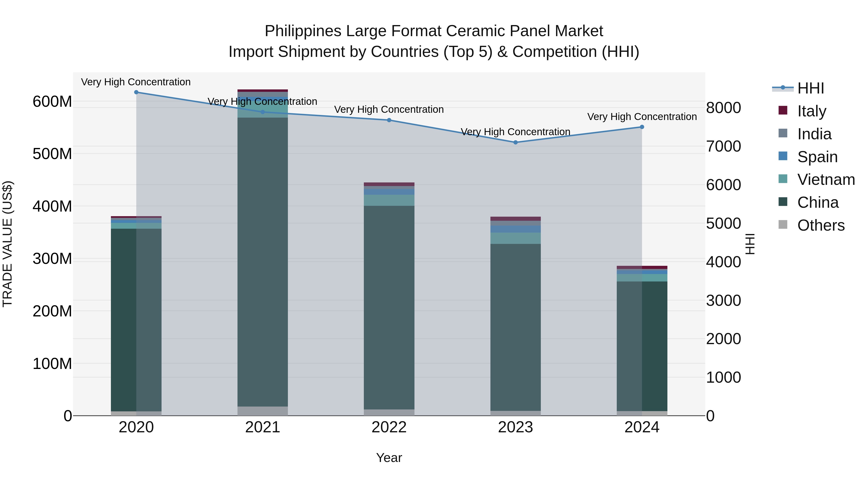Click the Vietnam segment of 2022 bar

(x=389, y=200)
